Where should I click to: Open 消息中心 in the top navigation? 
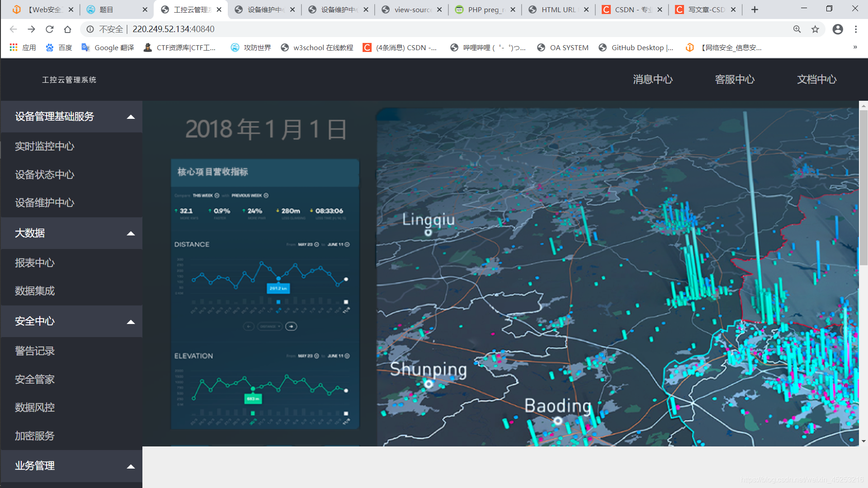tap(653, 80)
